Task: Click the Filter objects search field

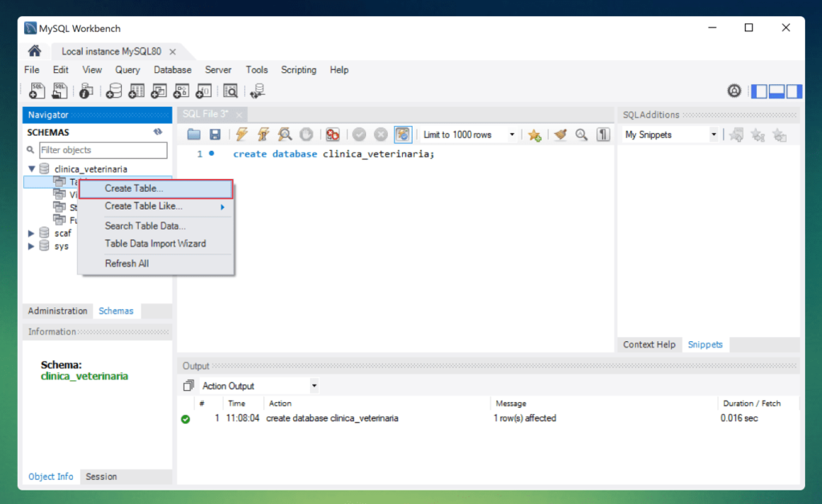Action: click(104, 150)
